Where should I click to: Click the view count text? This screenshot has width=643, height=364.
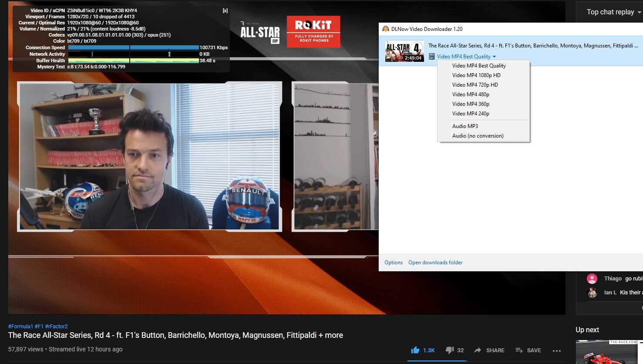point(26,349)
